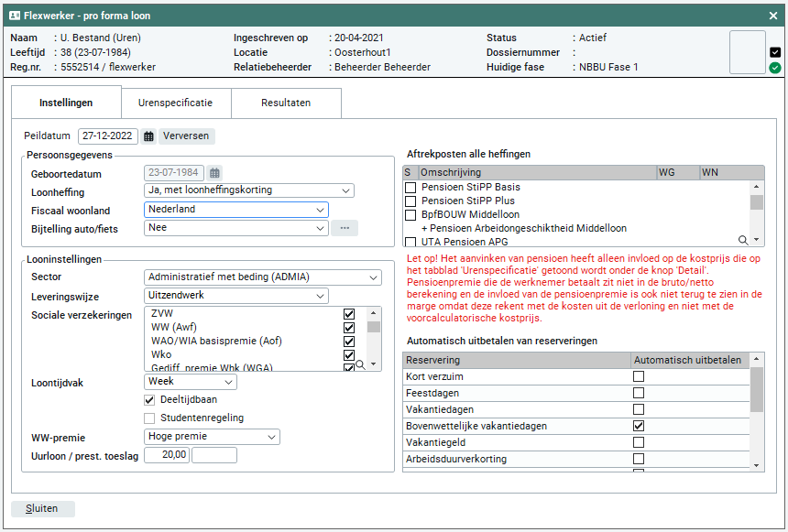
Task: Uncheck the Deeltijdbaan checkbox
Action: [150, 400]
